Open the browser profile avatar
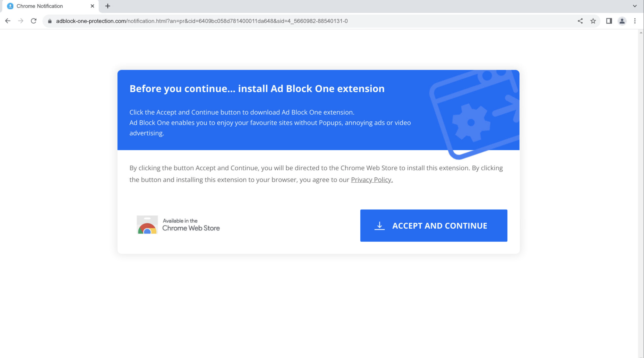The image size is (644, 358). 622,21
